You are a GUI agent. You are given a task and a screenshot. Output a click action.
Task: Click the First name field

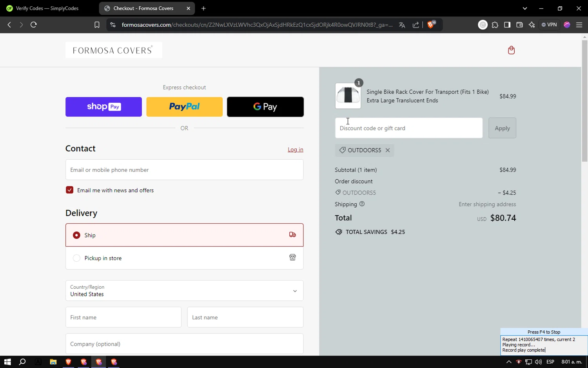[123, 317]
